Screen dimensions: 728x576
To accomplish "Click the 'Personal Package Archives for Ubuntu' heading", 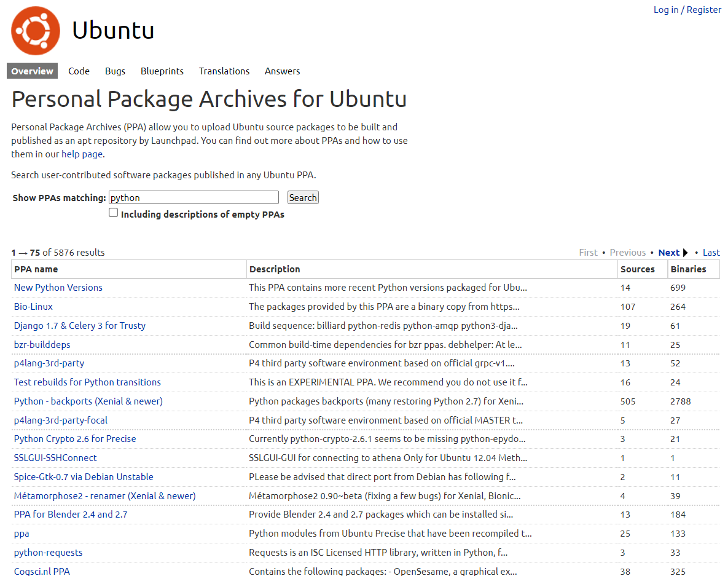I will pos(209,99).
